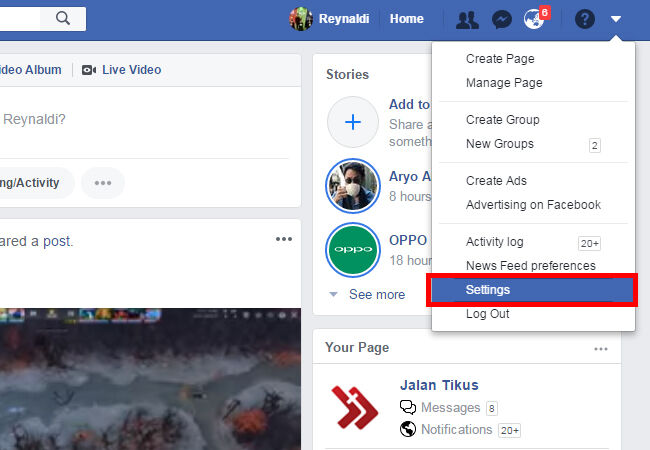The image size is (650, 450).
Task: Open Jalan Tikus Messages link
Action: (x=451, y=408)
